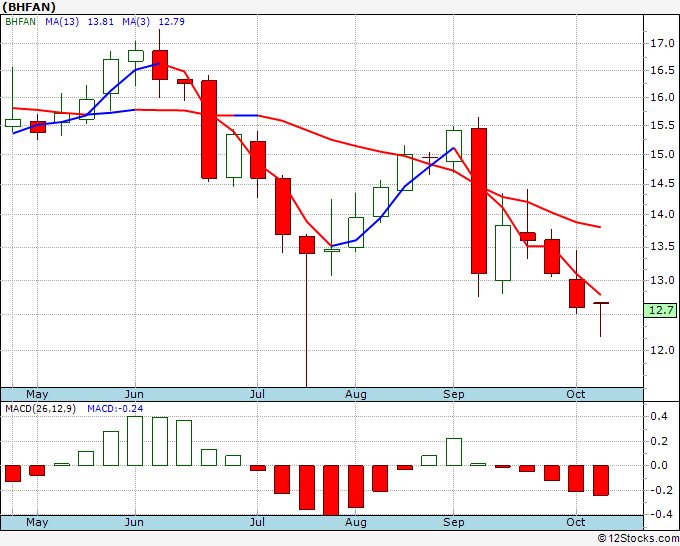Click the 0.0 MACD axis label
This screenshot has width=680, height=546.
tap(659, 465)
